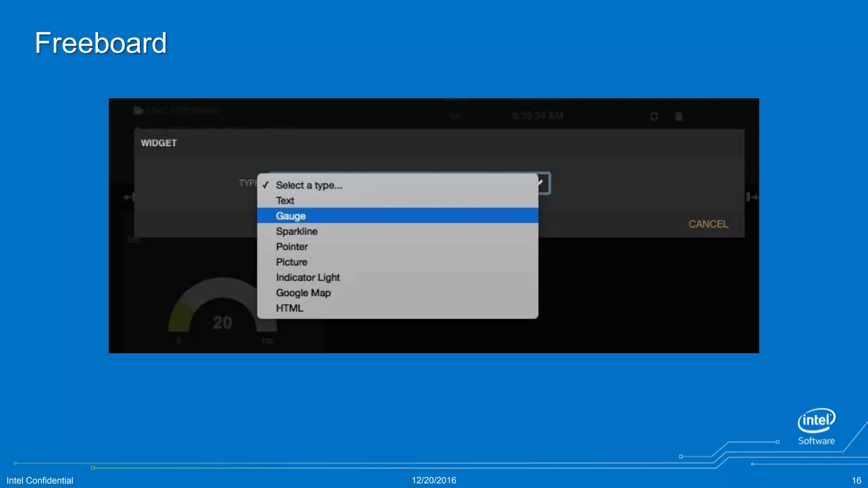Select the Gauge widget type

coord(398,216)
